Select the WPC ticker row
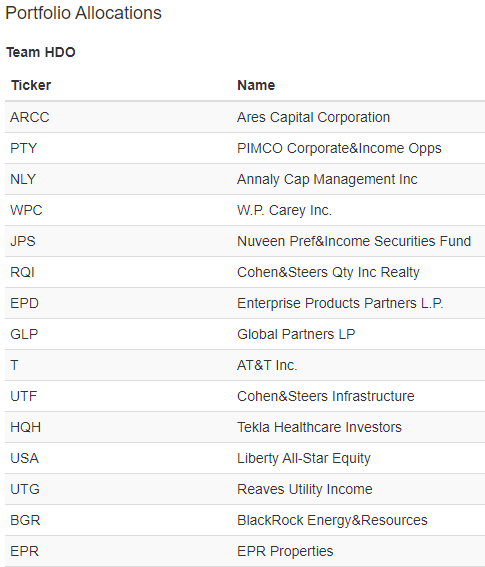The image size is (485, 567). click(245, 210)
